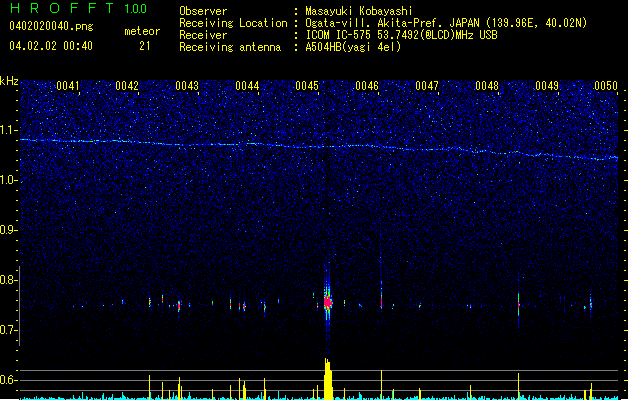This screenshot has width=629, height=400.
Task: Click the 1.1 kHz axis label
Action: coord(8,130)
